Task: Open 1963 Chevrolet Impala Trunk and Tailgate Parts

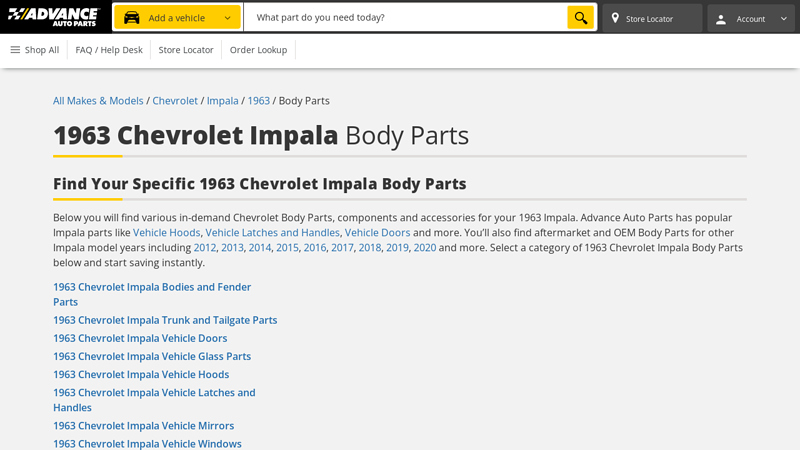Action: 165,320
